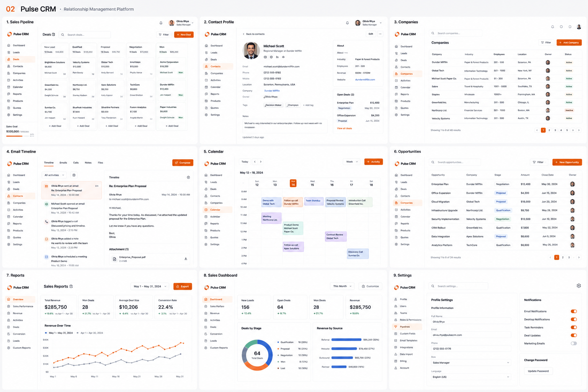Click the bell icon in Companies panel header

[552, 27]
